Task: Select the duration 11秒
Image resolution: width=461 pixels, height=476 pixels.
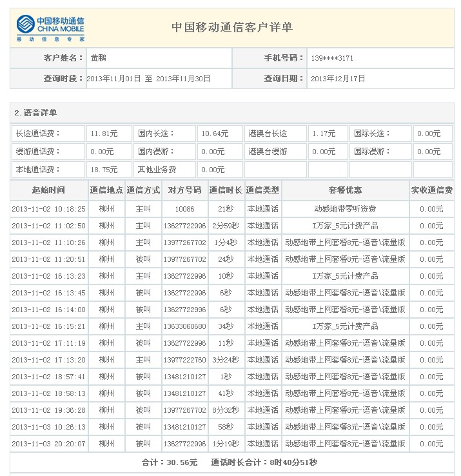Action: (226, 343)
